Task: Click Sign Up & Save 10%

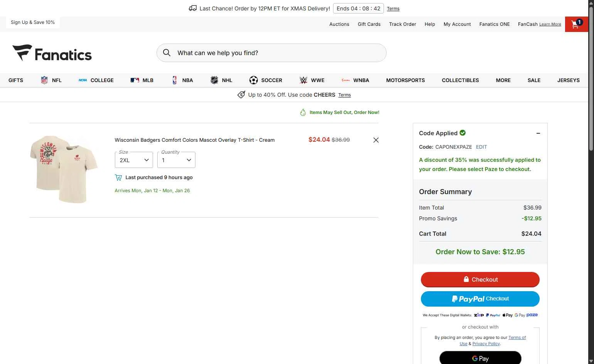Action: 33,22
